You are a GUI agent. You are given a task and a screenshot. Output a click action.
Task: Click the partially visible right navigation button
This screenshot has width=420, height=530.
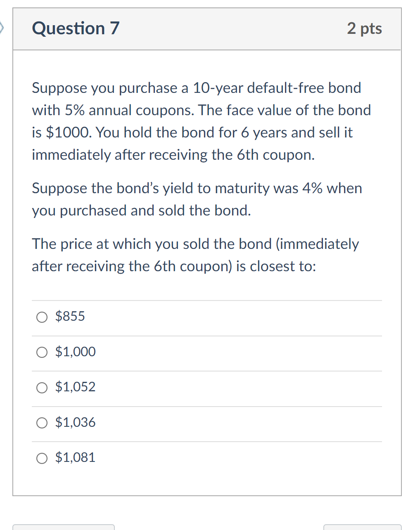tap(362, 527)
